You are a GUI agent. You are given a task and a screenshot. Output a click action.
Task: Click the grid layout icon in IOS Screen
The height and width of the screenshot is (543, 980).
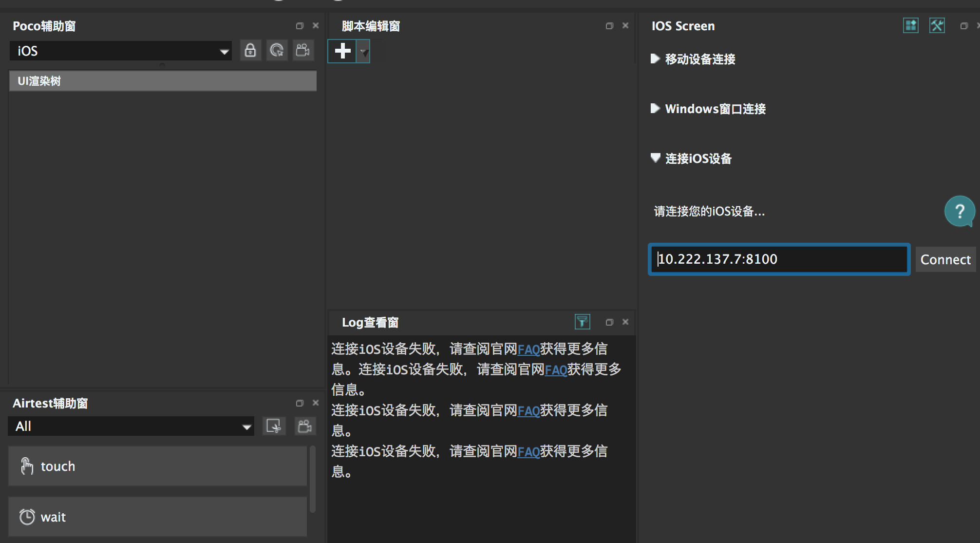point(910,25)
